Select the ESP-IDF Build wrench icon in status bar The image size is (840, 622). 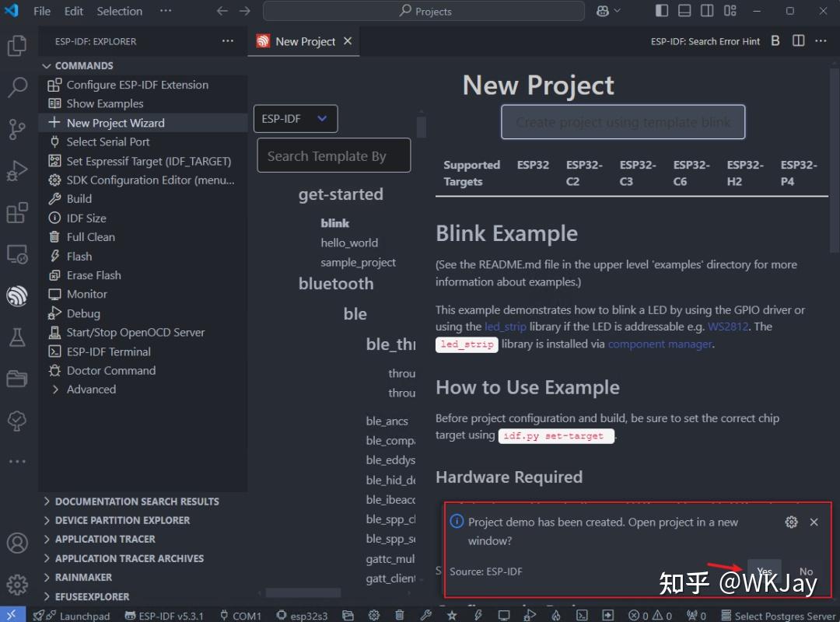tap(425, 615)
